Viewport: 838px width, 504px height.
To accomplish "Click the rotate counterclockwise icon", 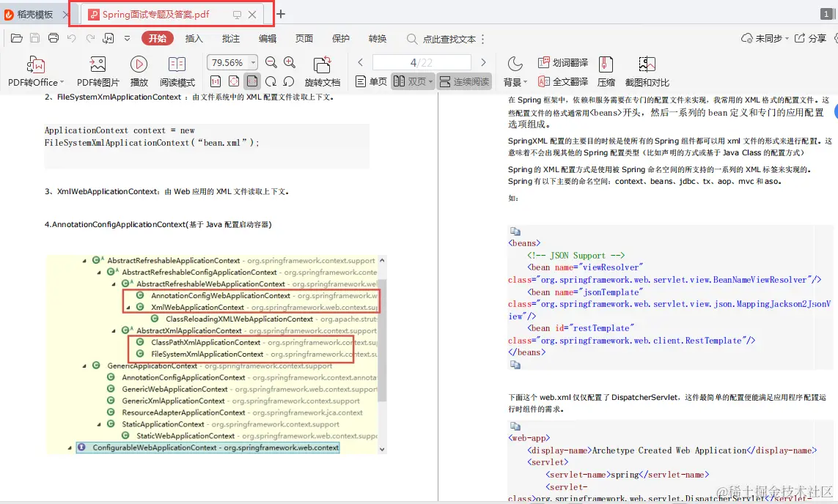I will 289,81.
